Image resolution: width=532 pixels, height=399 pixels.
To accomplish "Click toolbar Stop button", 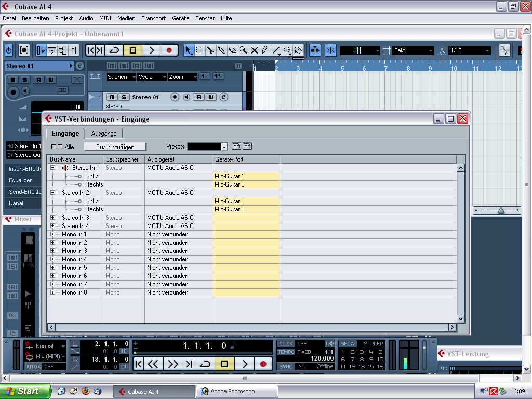I will coord(132,50).
